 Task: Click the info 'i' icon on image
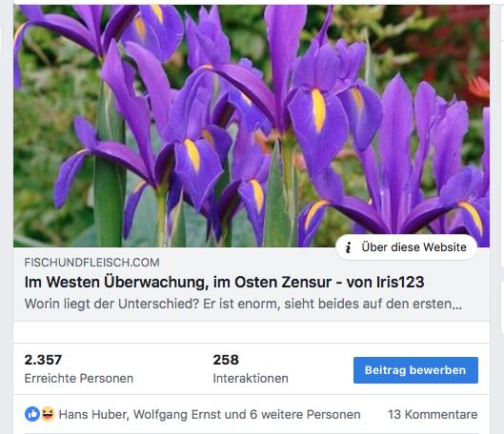[348, 247]
